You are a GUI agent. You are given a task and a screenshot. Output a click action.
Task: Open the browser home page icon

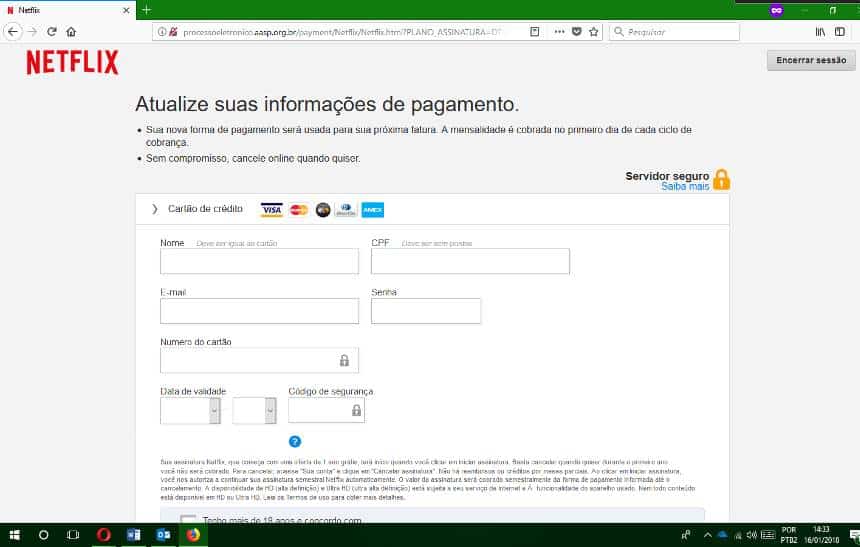point(71,32)
